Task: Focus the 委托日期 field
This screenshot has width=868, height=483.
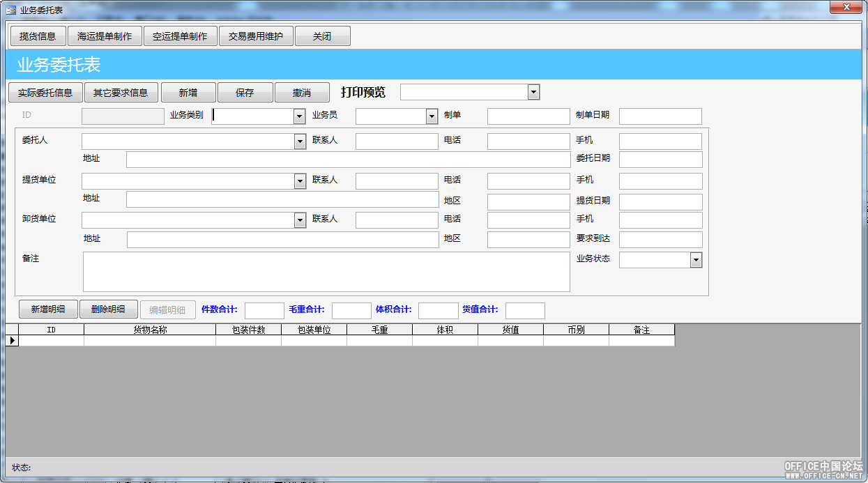Action: pyautogui.click(x=661, y=160)
